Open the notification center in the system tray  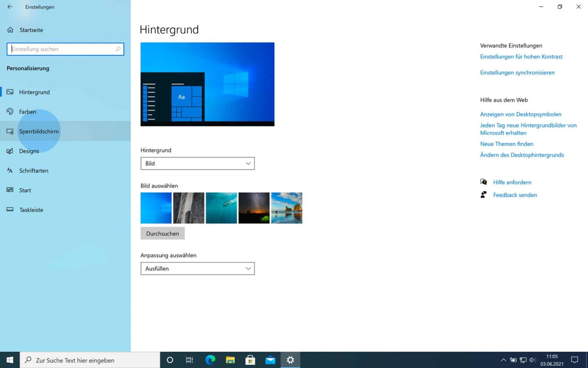click(x=574, y=360)
